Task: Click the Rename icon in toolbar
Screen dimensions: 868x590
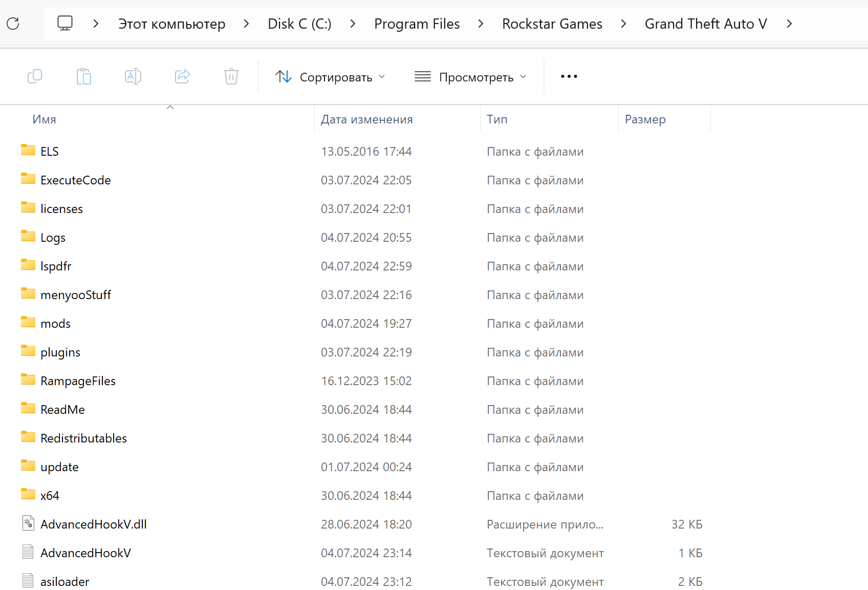Action: (133, 77)
